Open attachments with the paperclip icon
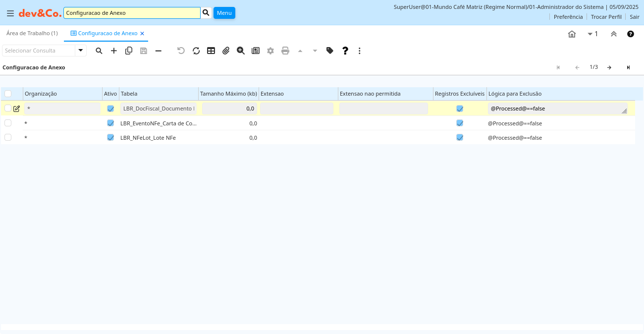The width and height of the screenshot is (644, 334). (226, 51)
